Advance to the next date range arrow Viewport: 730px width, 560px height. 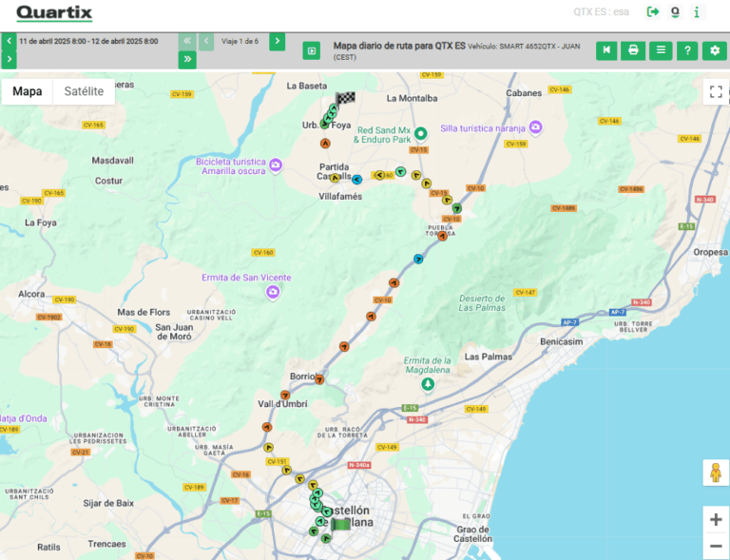click(9, 60)
